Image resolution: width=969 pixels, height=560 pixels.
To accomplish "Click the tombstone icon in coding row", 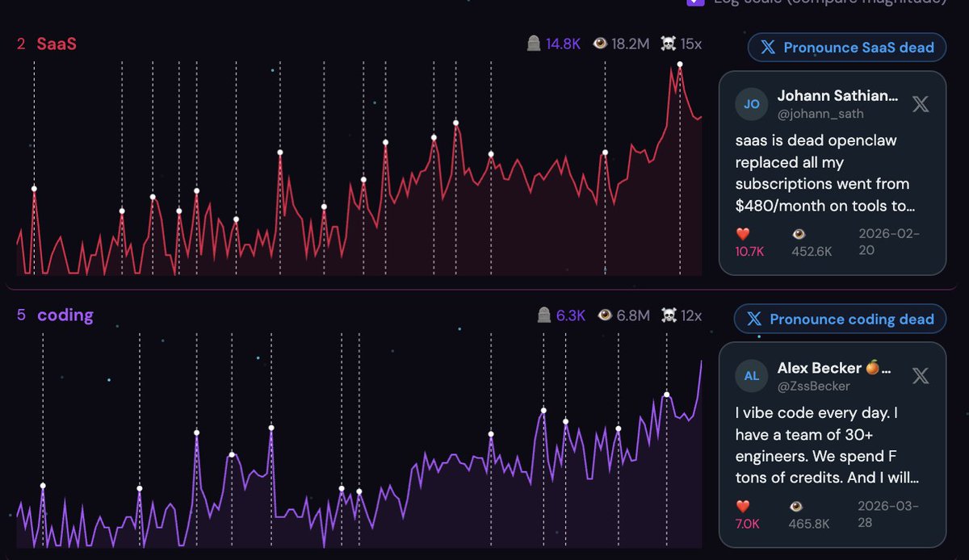I will (543, 316).
